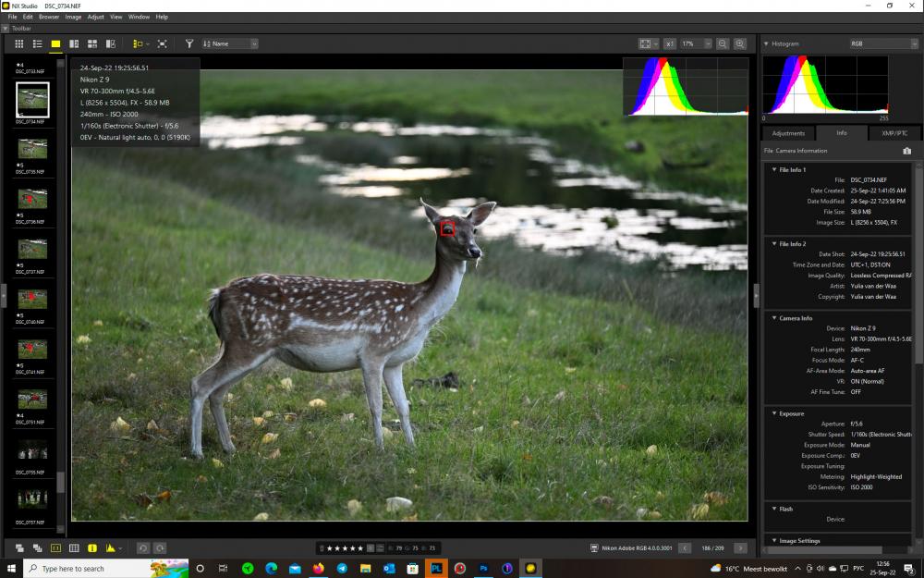This screenshot has height=578, width=924.
Task: Select the single image viewer mode
Action: click(55, 43)
